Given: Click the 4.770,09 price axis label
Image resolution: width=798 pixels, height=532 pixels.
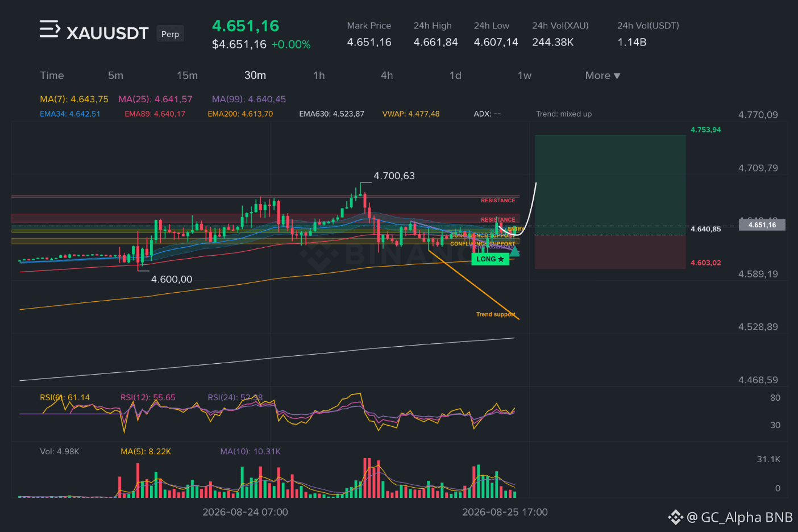Looking at the screenshot, I should pyautogui.click(x=758, y=115).
